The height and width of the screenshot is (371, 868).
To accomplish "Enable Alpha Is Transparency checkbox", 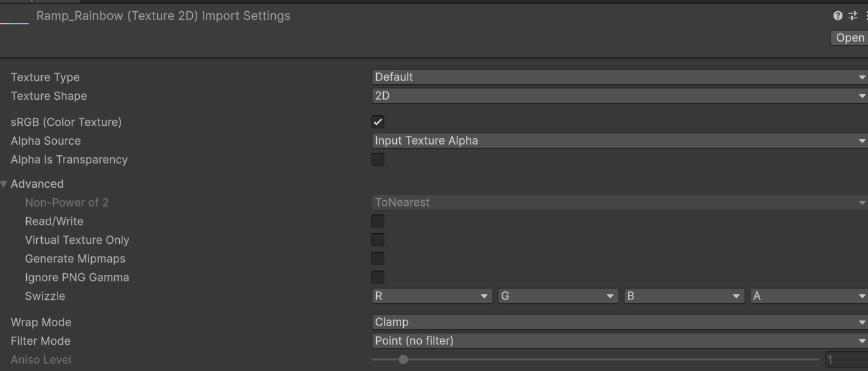I will pyautogui.click(x=378, y=160).
